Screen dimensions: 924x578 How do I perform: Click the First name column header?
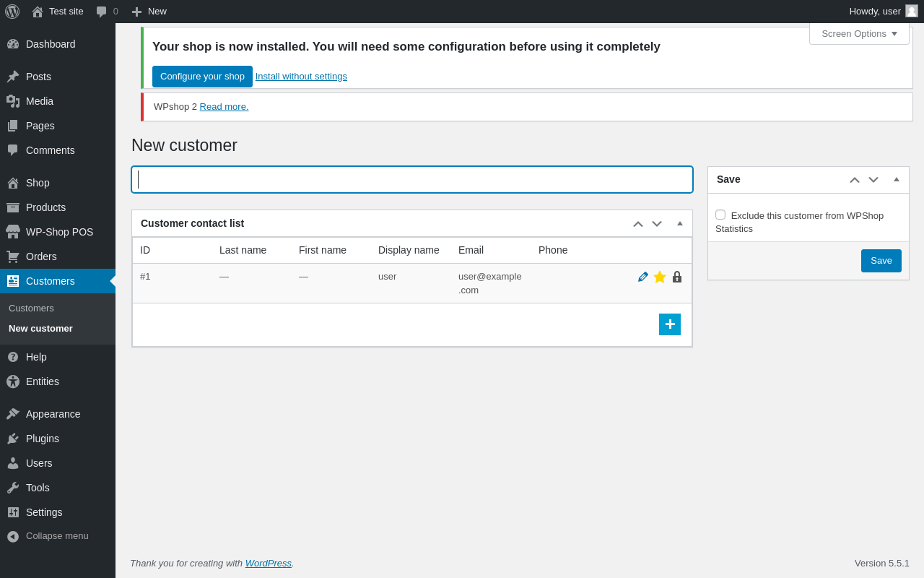click(323, 250)
